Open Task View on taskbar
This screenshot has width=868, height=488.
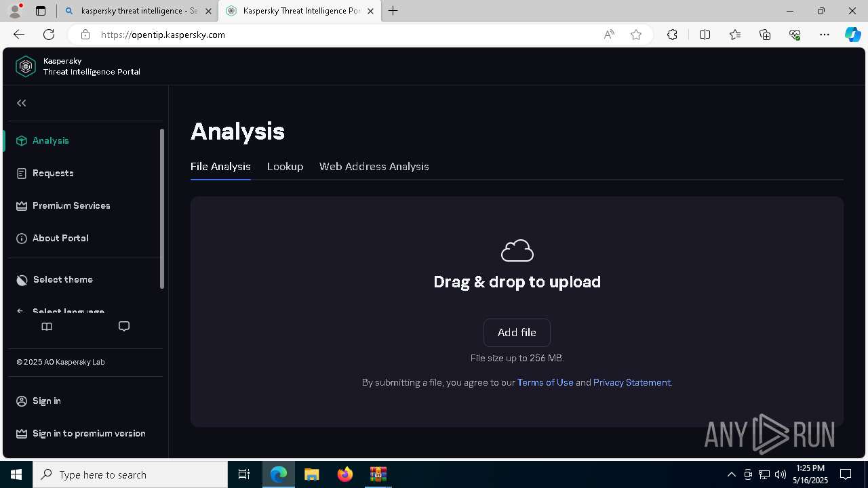[244, 474]
